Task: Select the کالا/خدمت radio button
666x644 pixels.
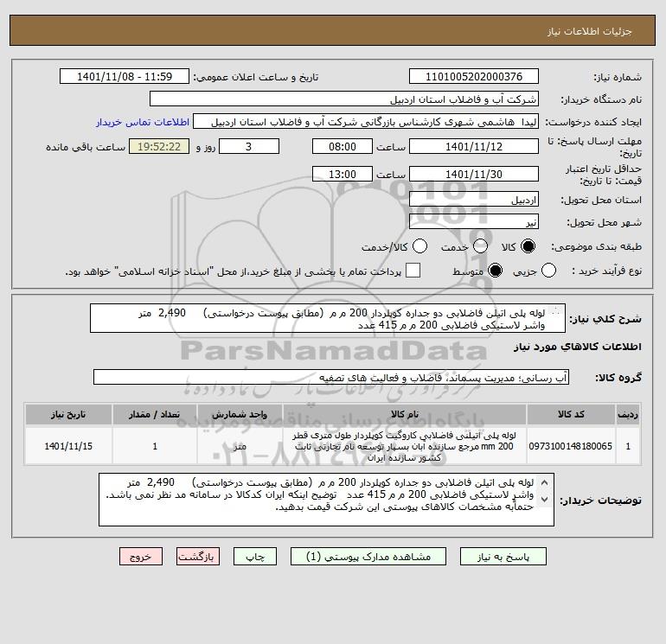Action: 420,246
